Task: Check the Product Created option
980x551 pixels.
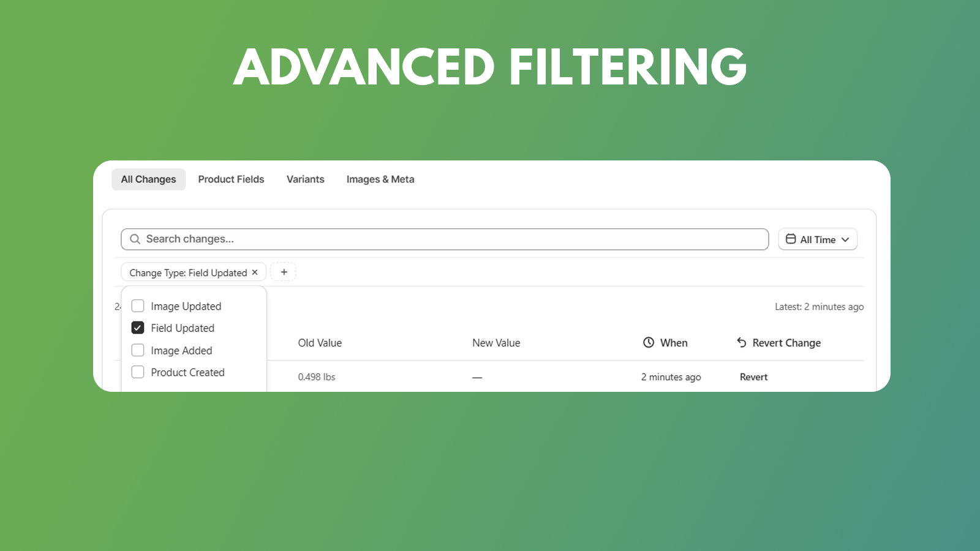Action: coord(138,372)
